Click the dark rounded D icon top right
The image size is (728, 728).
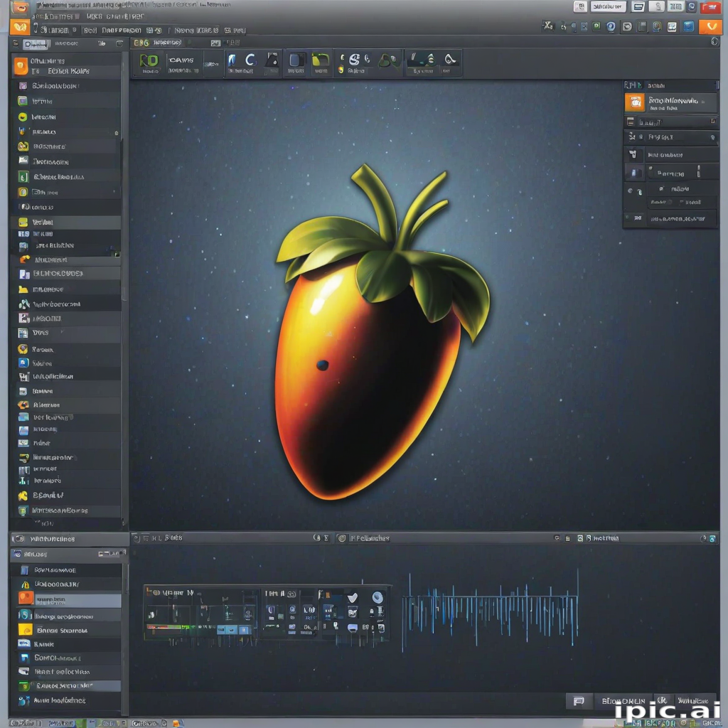tap(627, 26)
